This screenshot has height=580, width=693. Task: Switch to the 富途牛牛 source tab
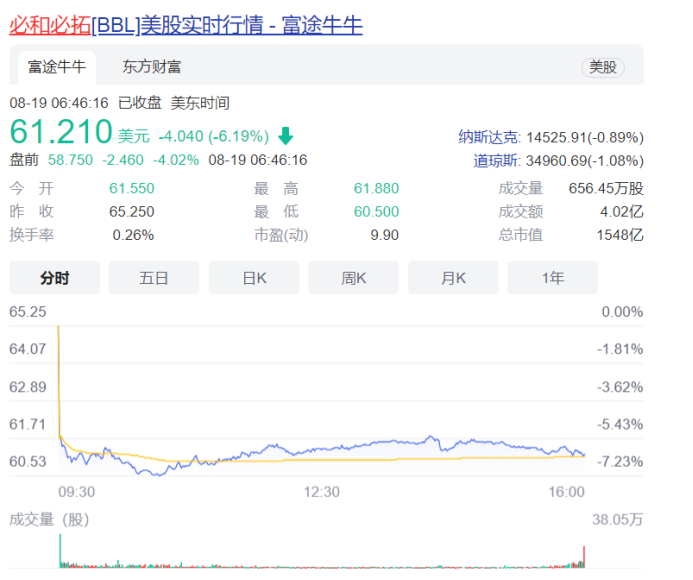pyautogui.click(x=56, y=67)
